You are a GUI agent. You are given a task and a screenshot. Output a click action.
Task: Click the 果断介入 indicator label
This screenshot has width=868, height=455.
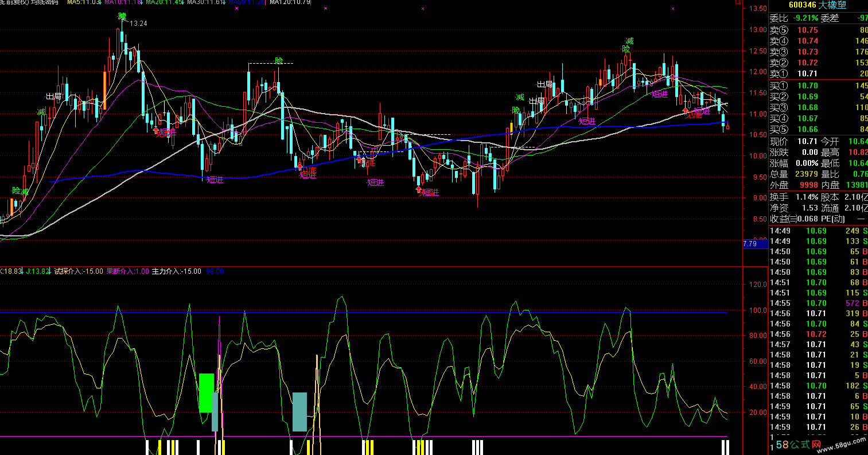127,271
